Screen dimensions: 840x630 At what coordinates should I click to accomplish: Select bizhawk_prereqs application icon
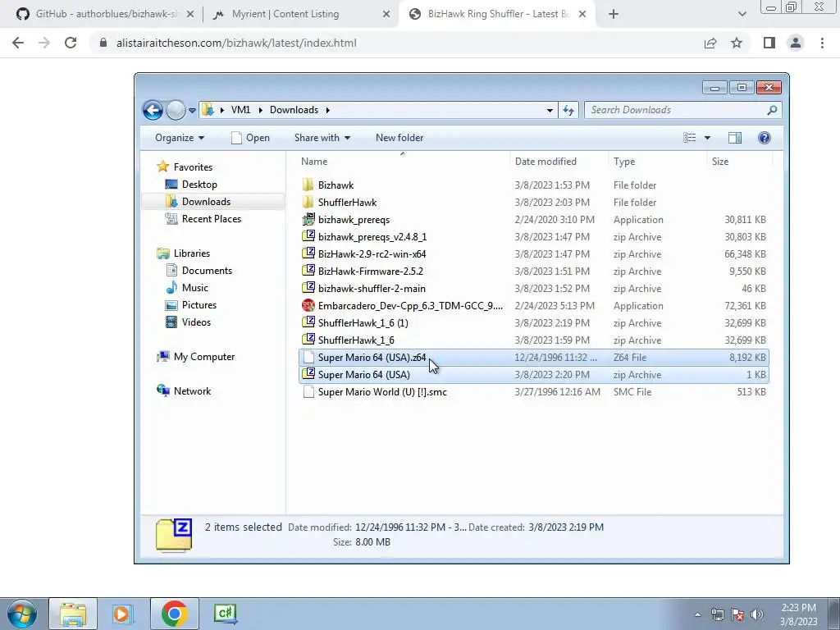coord(308,219)
